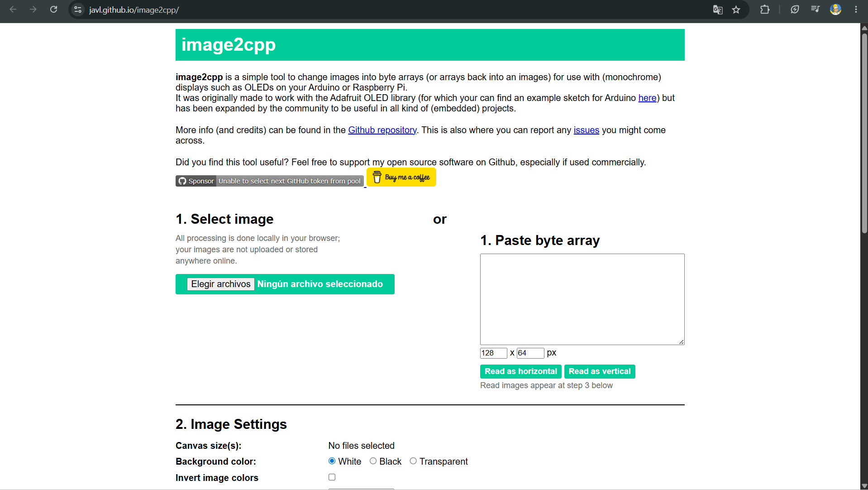Click the browser back arrow
The height and width of the screenshot is (490, 868).
13,10
